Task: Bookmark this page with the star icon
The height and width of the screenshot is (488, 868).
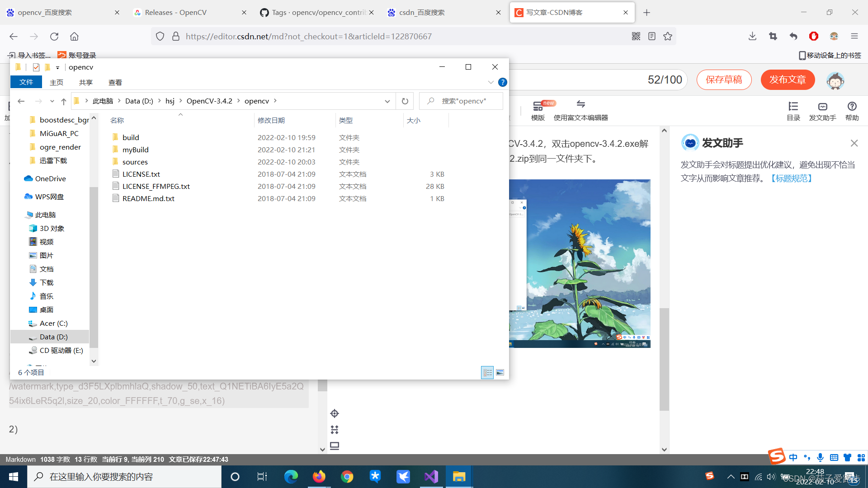Action: click(668, 36)
